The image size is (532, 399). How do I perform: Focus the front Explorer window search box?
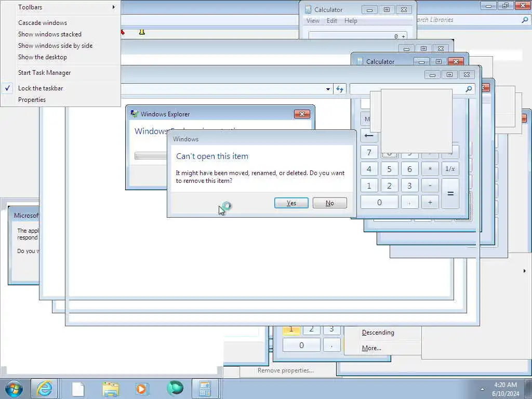pos(412,89)
